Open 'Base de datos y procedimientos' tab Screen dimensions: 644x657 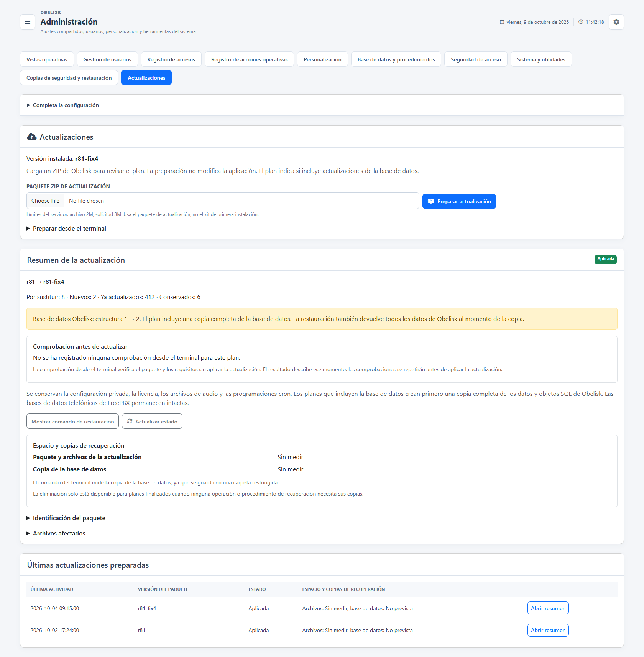coord(396,59)
